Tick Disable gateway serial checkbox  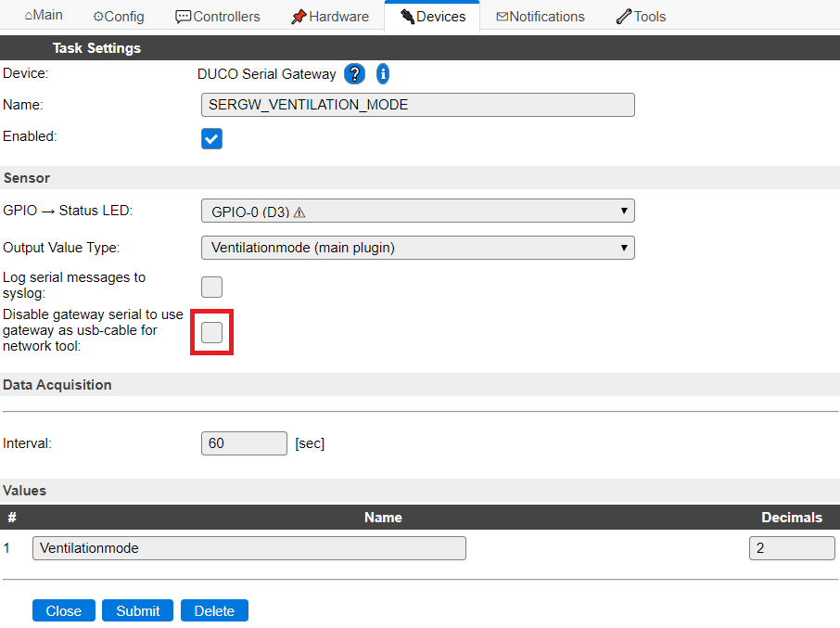211,332
